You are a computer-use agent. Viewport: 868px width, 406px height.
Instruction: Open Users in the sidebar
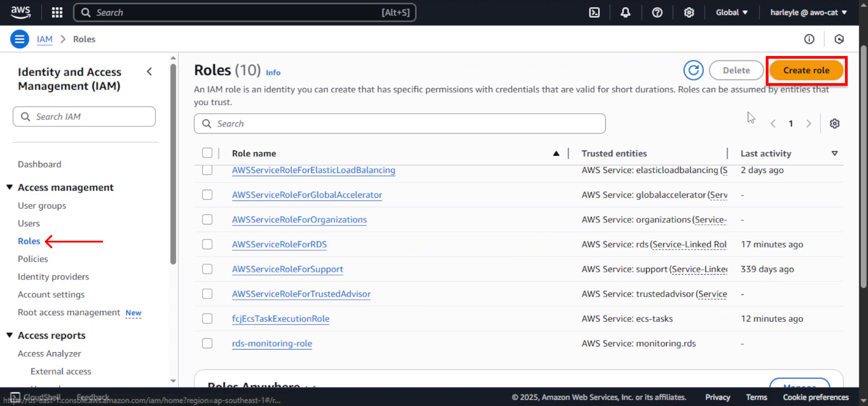click(x=29, y=224)
